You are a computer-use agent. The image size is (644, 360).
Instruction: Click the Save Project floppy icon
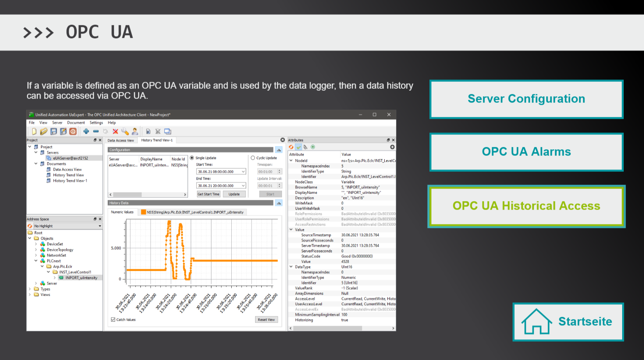click(53, 131)
